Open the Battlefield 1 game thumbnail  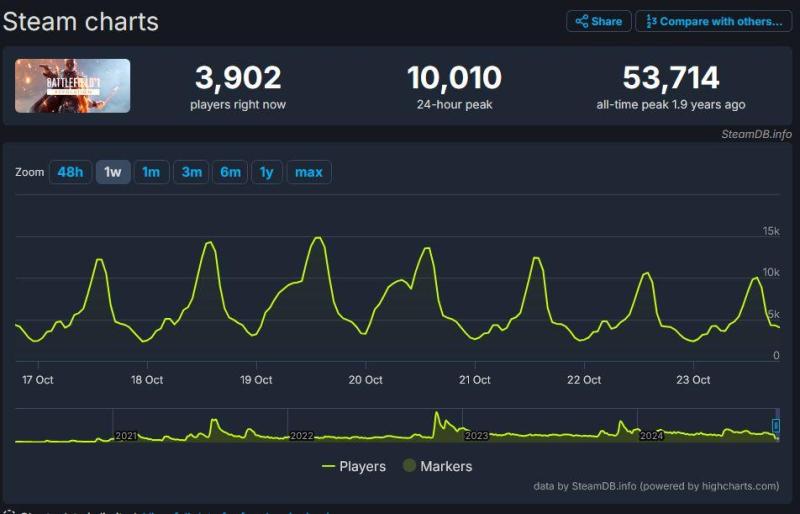click(72, 85)
